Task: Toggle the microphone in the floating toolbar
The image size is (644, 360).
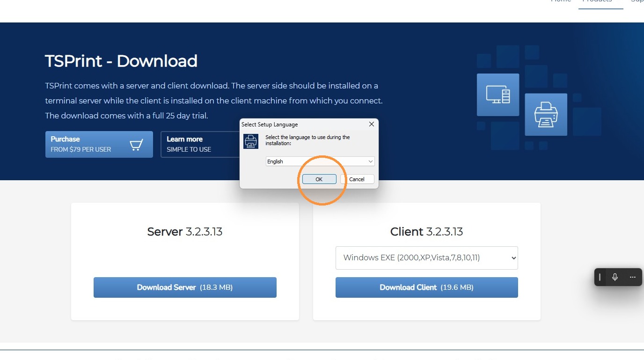Action: click(x=615, y=277)
